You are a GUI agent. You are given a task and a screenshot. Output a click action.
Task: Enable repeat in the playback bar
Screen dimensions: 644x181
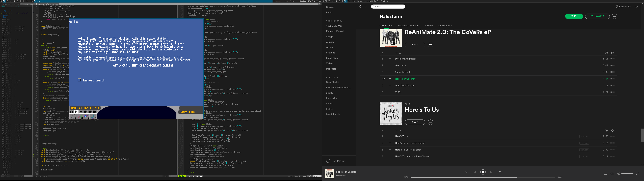[x=499, y=172]
